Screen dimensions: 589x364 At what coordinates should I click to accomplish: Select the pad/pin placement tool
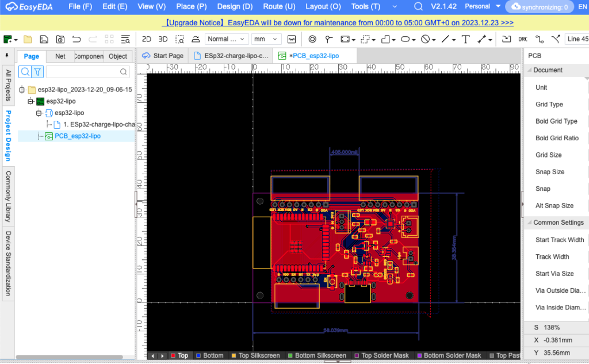click(328, 39)
